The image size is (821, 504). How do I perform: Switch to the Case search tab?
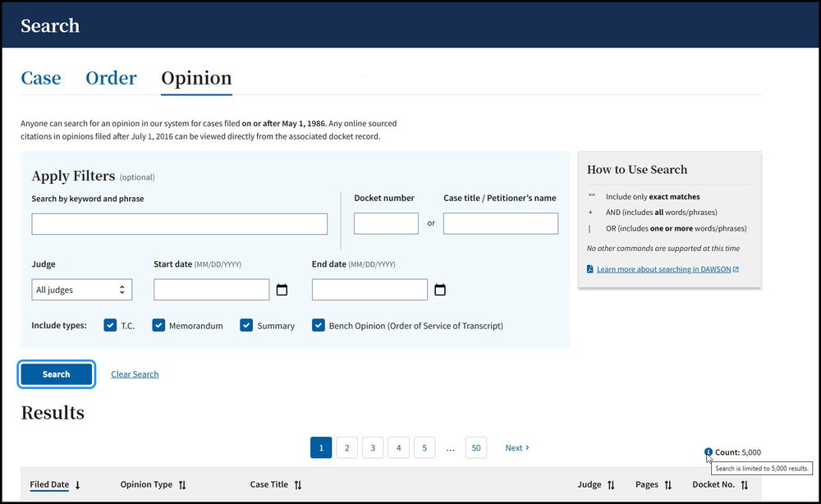[40, 78]
